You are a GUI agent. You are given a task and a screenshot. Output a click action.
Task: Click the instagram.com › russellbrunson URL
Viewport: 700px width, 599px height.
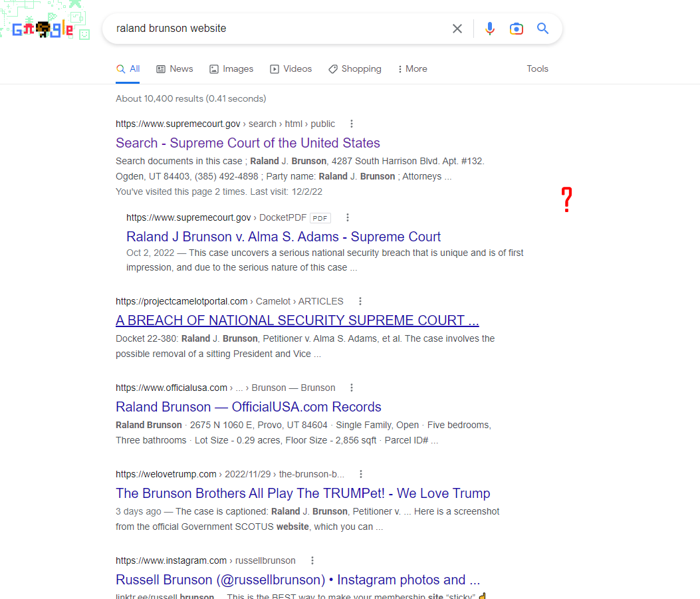(x=205, y=560)
